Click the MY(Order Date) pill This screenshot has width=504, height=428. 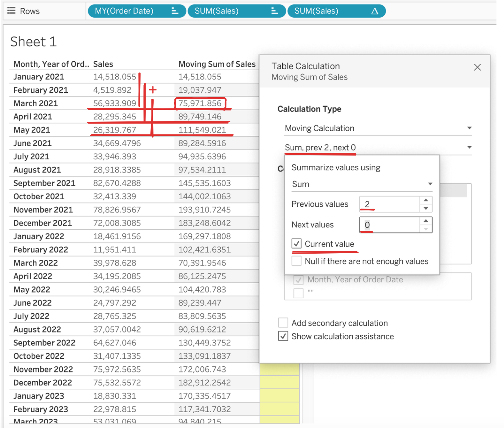tap(124, 11)
